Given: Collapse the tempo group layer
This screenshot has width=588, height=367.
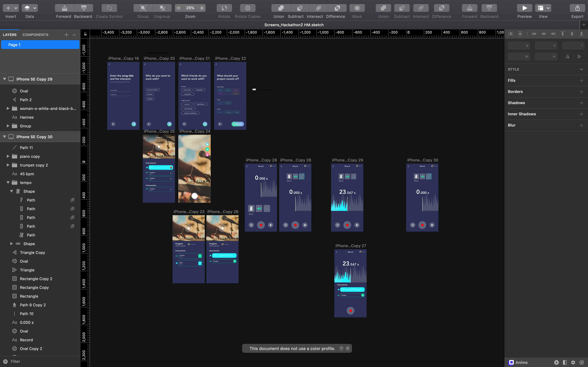Looking at the screenshot, I should coord(8,182).
